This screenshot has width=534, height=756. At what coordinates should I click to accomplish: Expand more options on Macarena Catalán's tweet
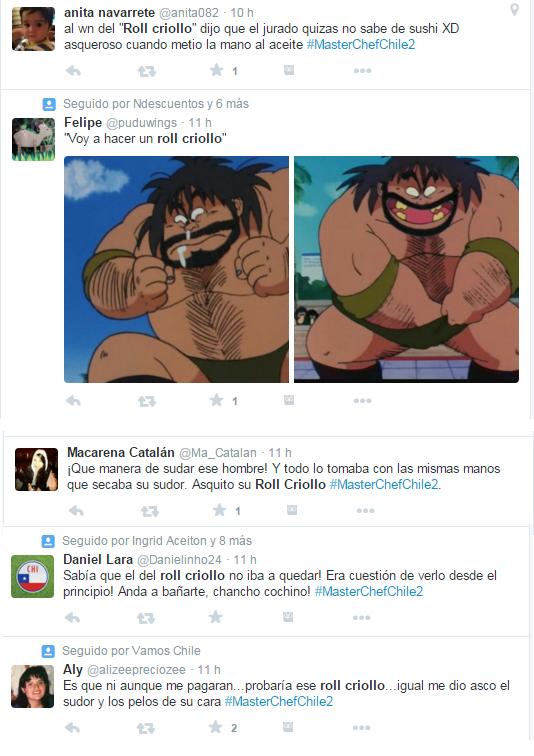(365, 511)
